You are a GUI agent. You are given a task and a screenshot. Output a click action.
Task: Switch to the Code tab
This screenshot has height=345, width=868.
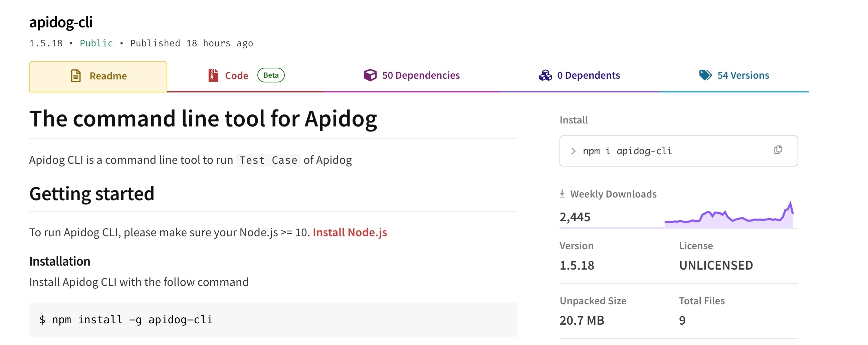click(246, 75)
